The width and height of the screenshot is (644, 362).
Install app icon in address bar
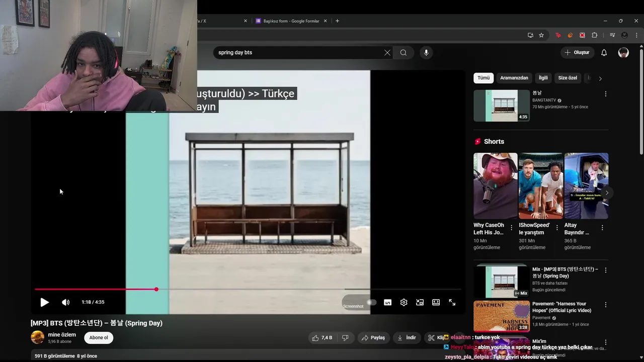click(530, 35)
